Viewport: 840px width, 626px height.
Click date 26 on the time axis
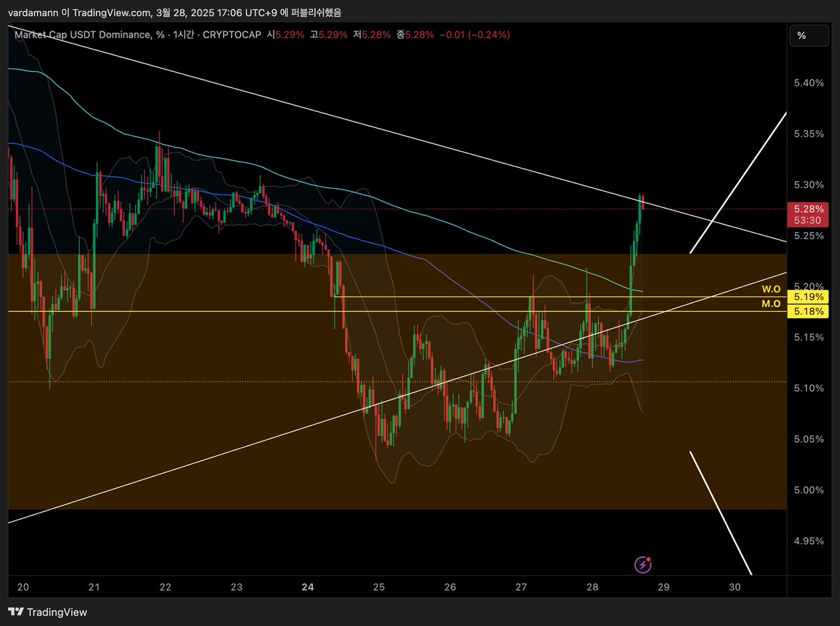point(450,588)
